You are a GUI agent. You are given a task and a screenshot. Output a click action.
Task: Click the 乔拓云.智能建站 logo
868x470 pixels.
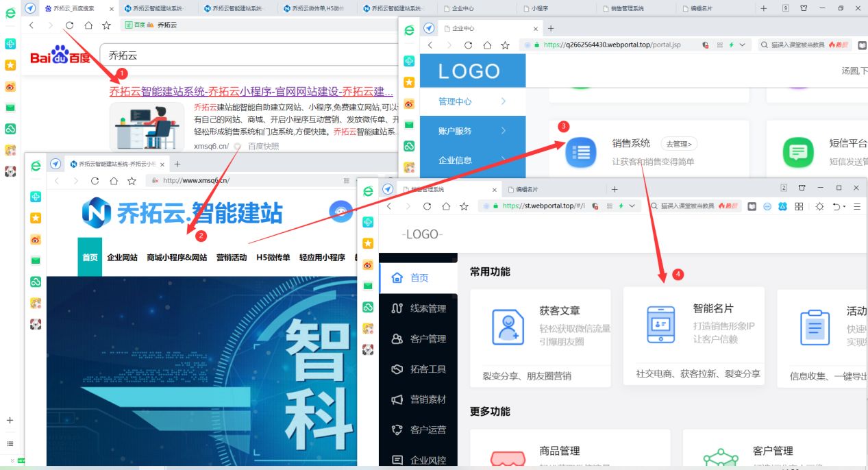[x=182, y=213]
